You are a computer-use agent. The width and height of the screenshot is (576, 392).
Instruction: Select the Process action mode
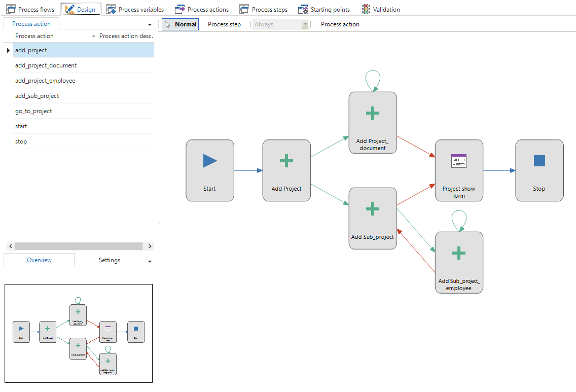coord(340,24)
